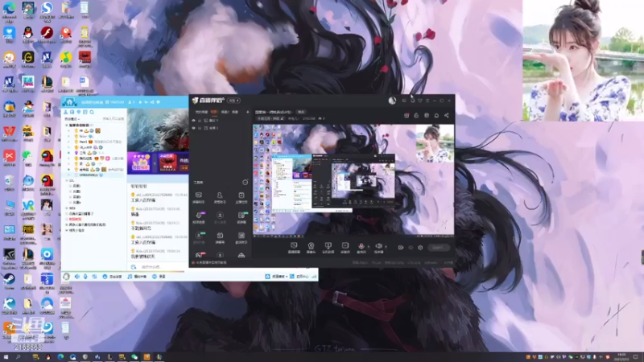Click the purple promotional banner thumbnail
The image size is (644, 362).
141,162
